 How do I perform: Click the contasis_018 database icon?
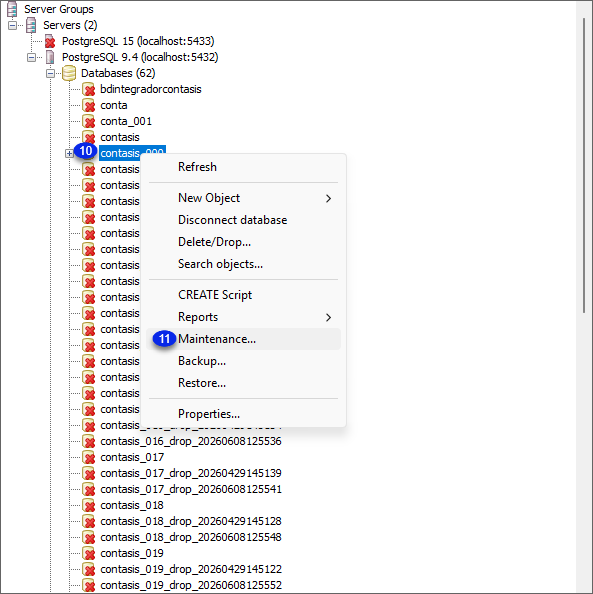pos(88,505)
